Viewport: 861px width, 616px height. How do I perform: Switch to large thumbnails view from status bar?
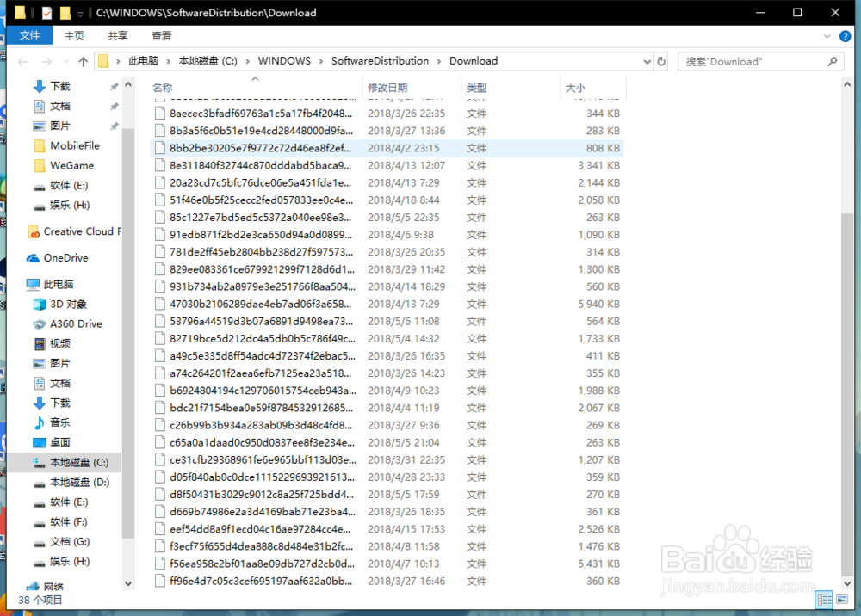point(840,600)
